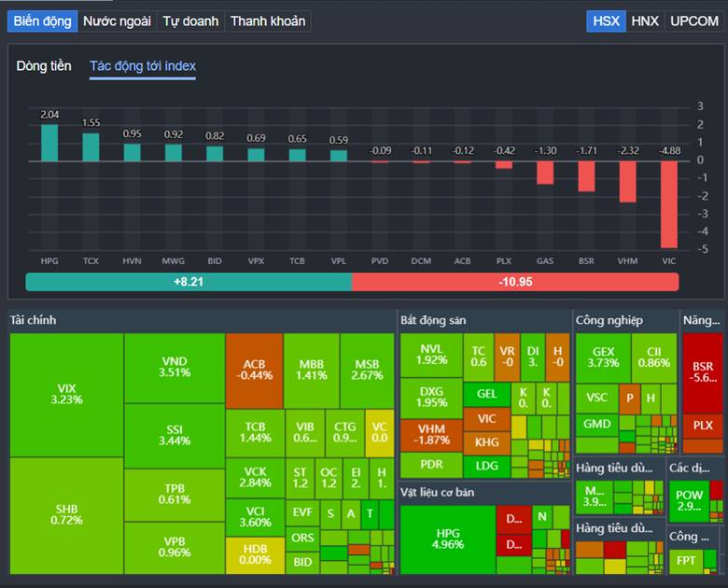Switch to the Biến động tab
The height and width of the screenshot is (588, 728).
tap(42, 21)
